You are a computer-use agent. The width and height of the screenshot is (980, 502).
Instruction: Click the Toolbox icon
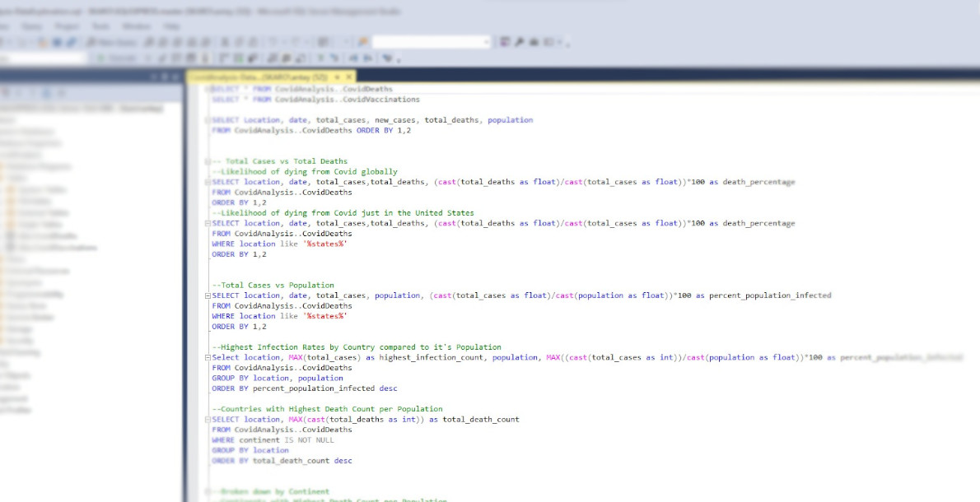[534, 42]
